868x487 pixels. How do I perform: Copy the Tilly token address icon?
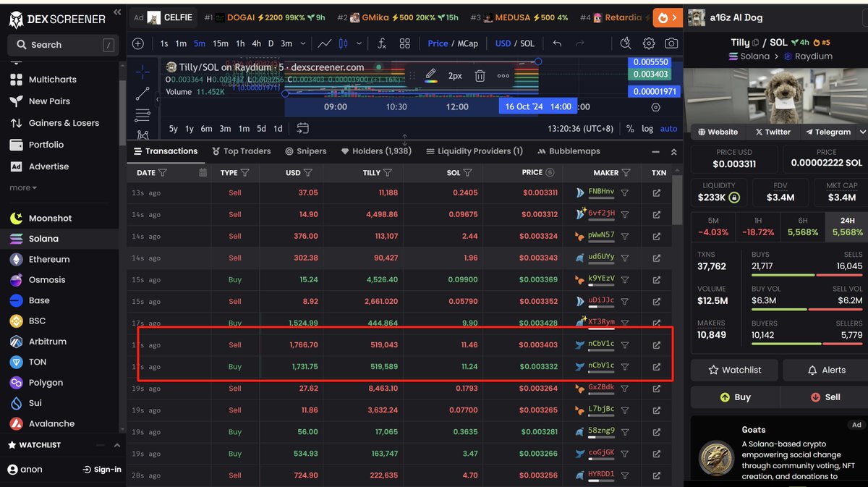click(755, 43)
